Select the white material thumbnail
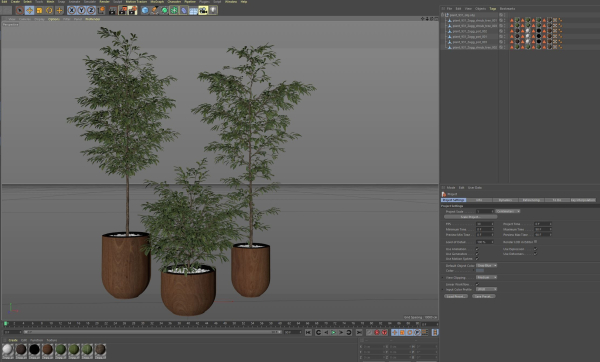 [x=8, y=351]
